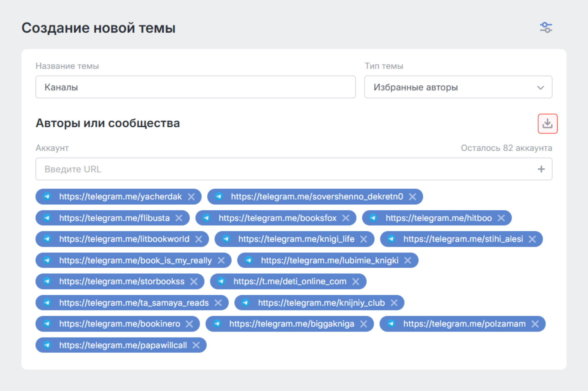Screen dimensions: 588x391
Task: Select the telegram.me/ta_samaya_reads URL text
Action: [134, 303]
